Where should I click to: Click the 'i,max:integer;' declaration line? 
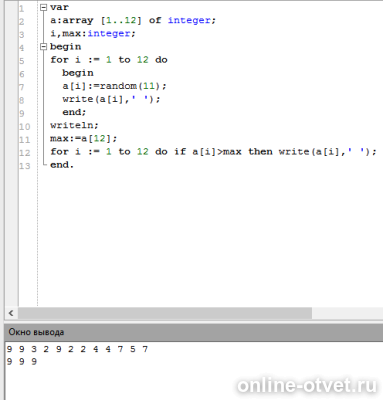coord(93,34)
